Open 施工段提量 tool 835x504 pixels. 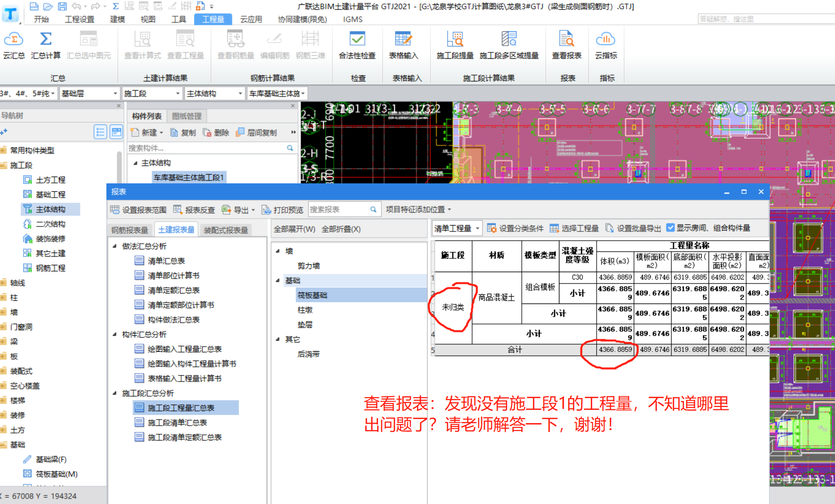(455, 45)
